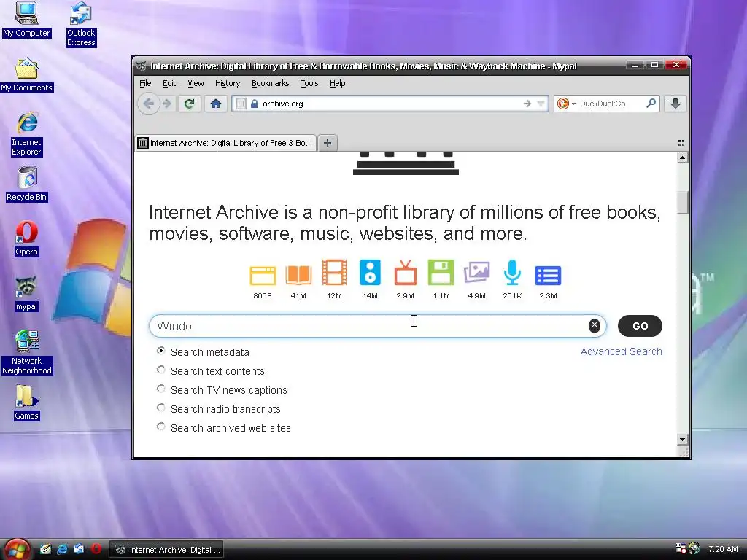Open the Bookmarks menu
This screenshot has height=560, width=747.
(x=270, y=83)
